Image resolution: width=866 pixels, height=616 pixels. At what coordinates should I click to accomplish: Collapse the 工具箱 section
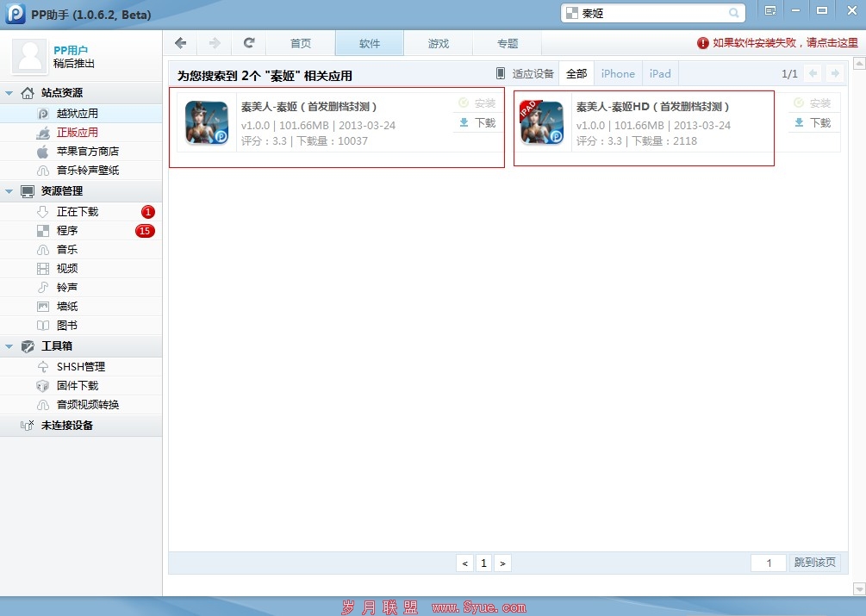pos(9,346)
